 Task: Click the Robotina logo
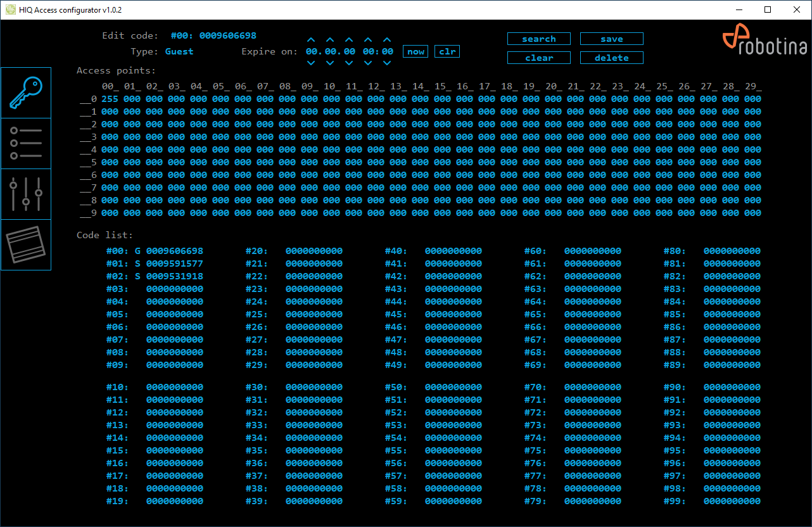click(x=764, y=42)
